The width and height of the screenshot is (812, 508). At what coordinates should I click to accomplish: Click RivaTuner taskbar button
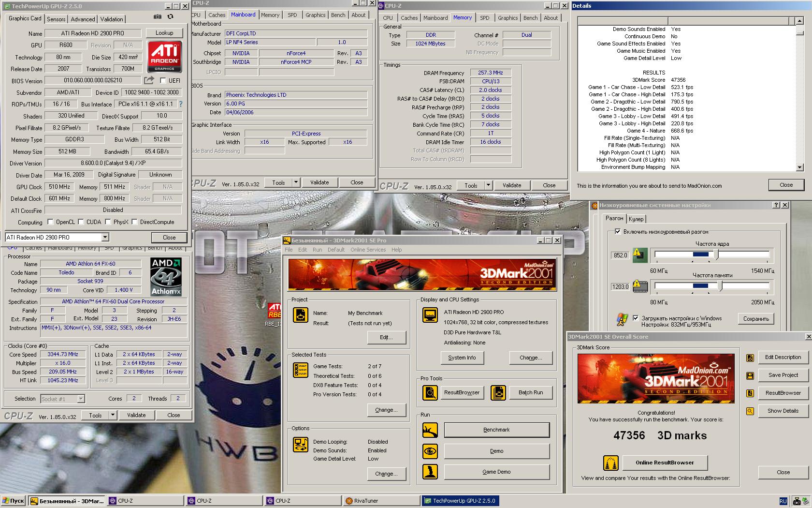(x=381, y=501)
